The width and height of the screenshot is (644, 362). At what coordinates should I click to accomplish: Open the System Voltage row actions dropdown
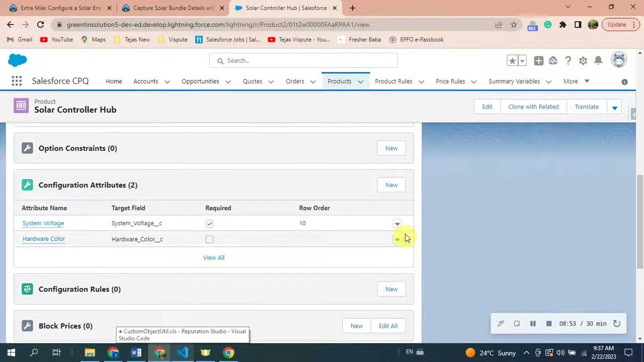click(x=397, y=224)
